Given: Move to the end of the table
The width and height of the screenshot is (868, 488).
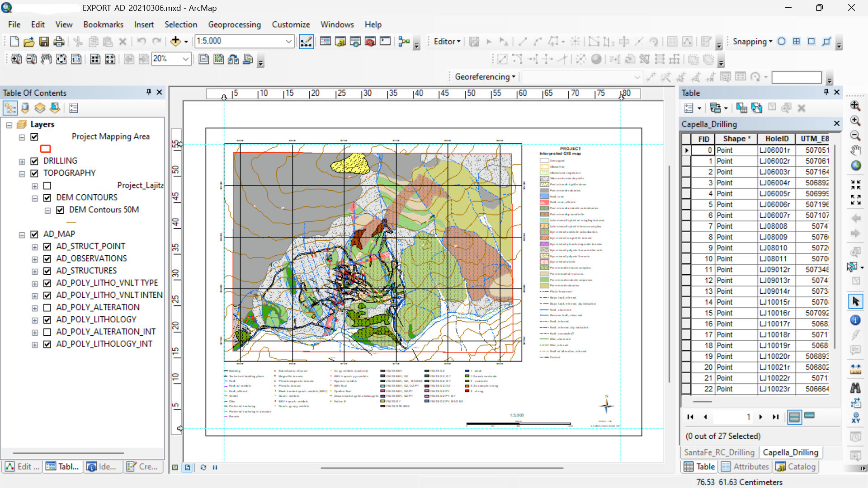Looking at the screenshot, I should (x=776, y=417).
